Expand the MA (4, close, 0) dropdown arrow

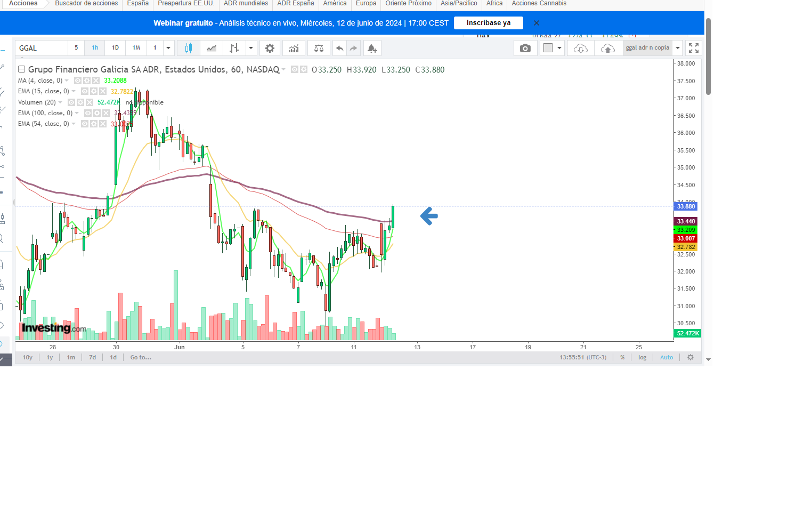coord(67,81)
